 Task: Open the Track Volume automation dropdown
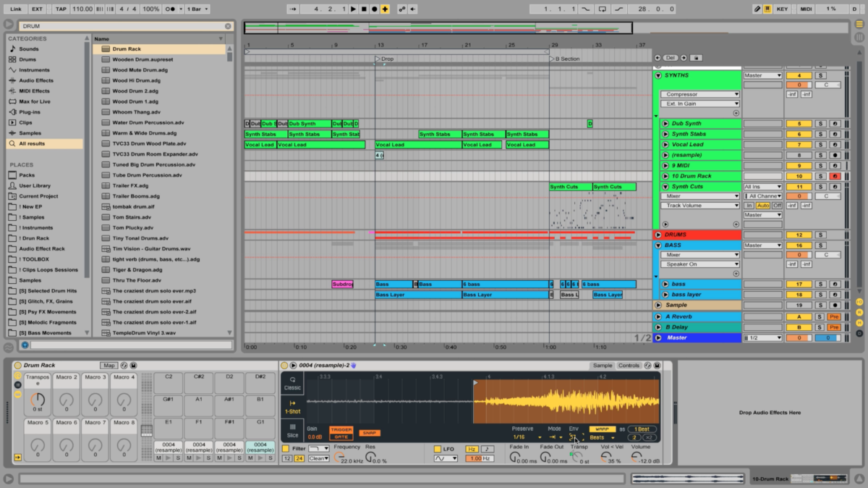point(700,206)
